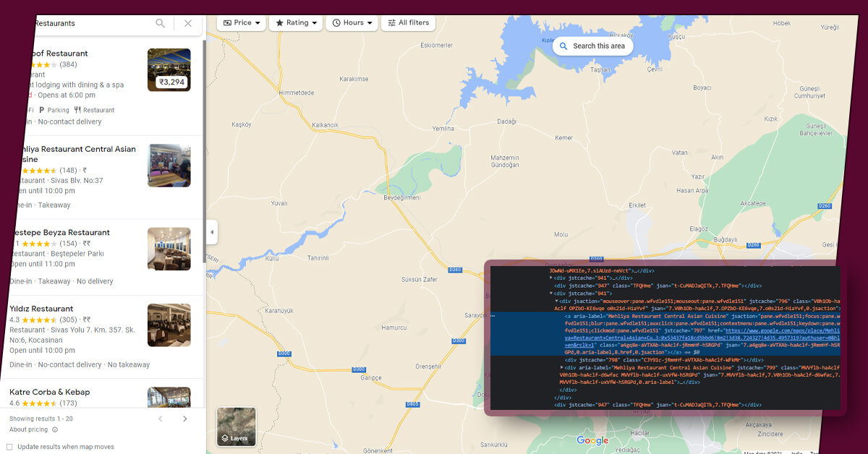Open the Rating filter dropdown

click(296, 23)
